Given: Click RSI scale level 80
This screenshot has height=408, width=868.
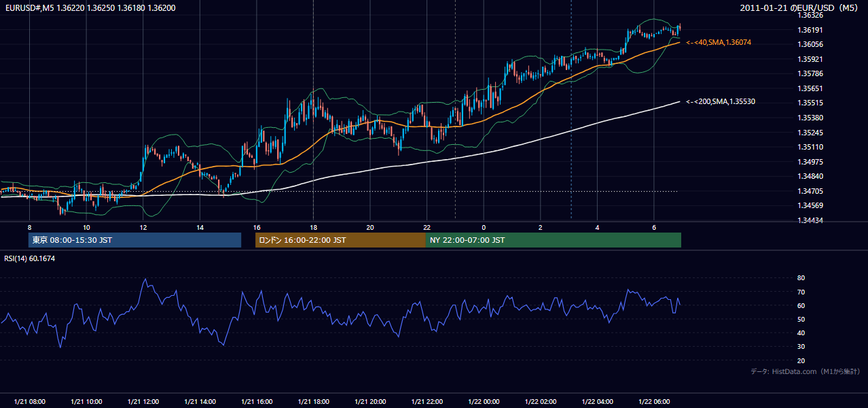Looking at the screenshot, I should coord(801,278).
